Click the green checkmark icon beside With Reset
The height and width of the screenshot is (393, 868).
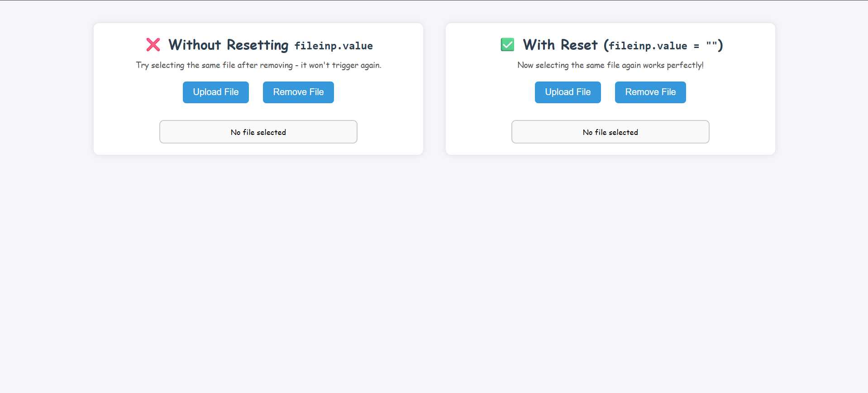coord(507,44)
